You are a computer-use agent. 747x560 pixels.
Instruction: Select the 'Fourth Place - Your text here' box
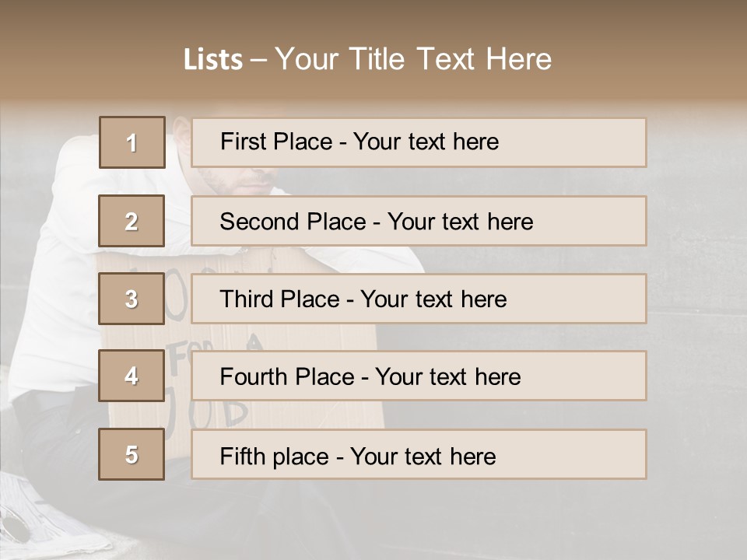[419, 376]
